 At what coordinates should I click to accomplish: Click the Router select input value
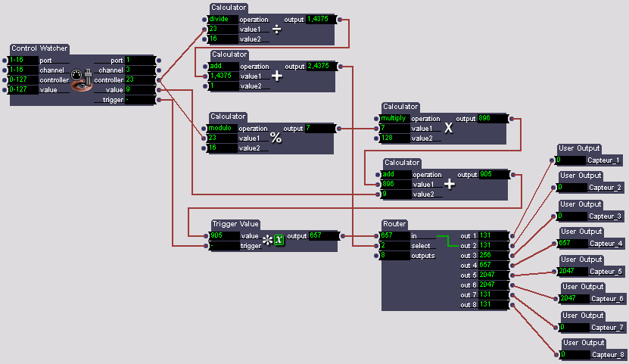tap(394, 246)
